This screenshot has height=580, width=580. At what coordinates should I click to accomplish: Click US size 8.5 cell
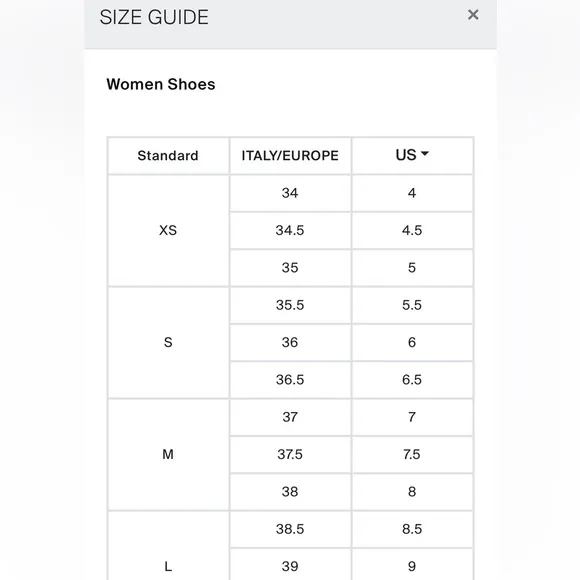[412, 529]
